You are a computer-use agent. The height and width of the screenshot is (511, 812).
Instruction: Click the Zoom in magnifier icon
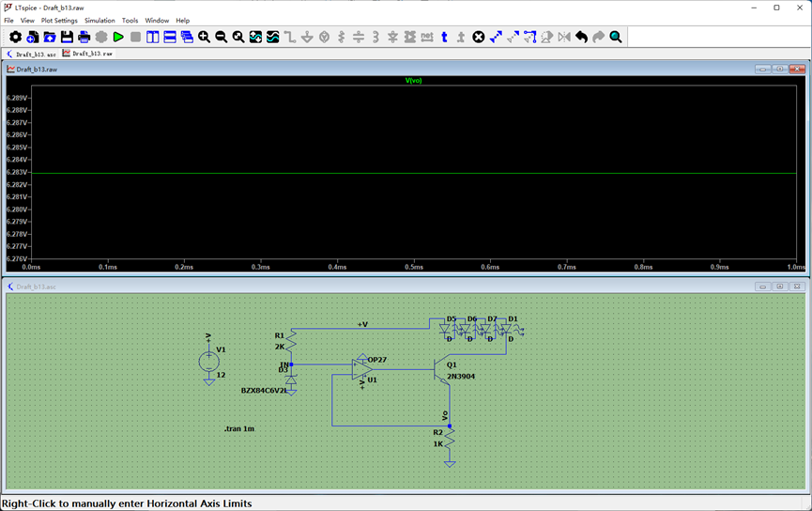pyautogui.click(x=204, y=37)
